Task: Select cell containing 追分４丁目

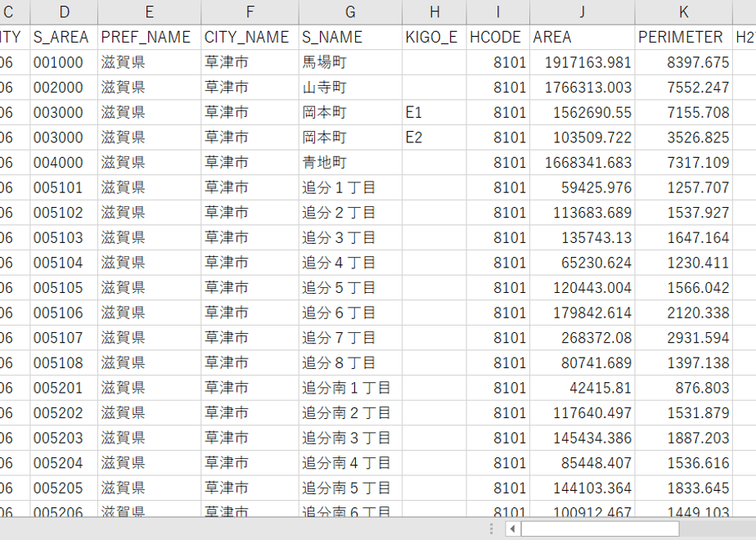Action: coord(350,263)
